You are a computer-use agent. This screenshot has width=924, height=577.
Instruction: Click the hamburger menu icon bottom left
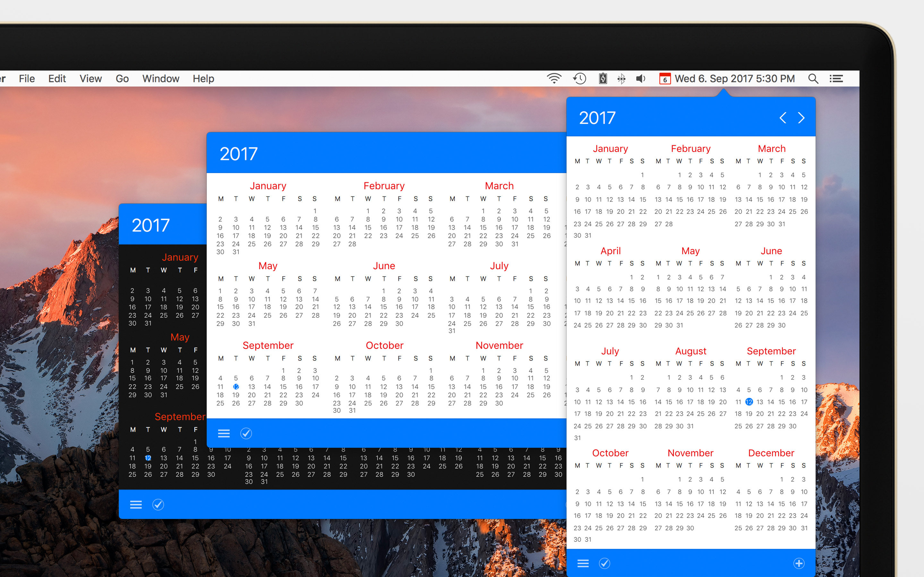pos(135,505)
